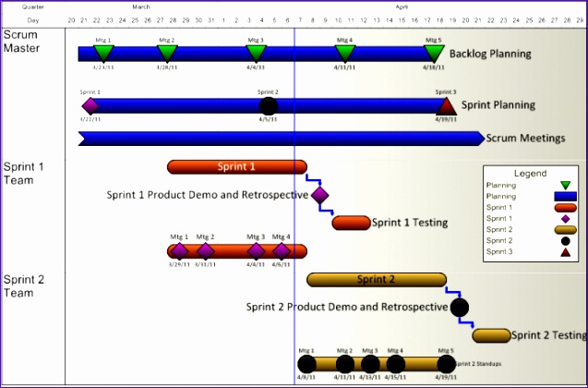Click red triangle Sprint 3 symbol in Legend
Screen dimensions: 588x388
[566, 252]
